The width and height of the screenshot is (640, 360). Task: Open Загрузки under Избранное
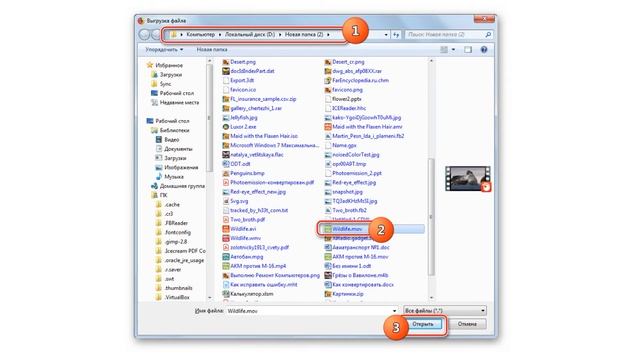point(167,75)
